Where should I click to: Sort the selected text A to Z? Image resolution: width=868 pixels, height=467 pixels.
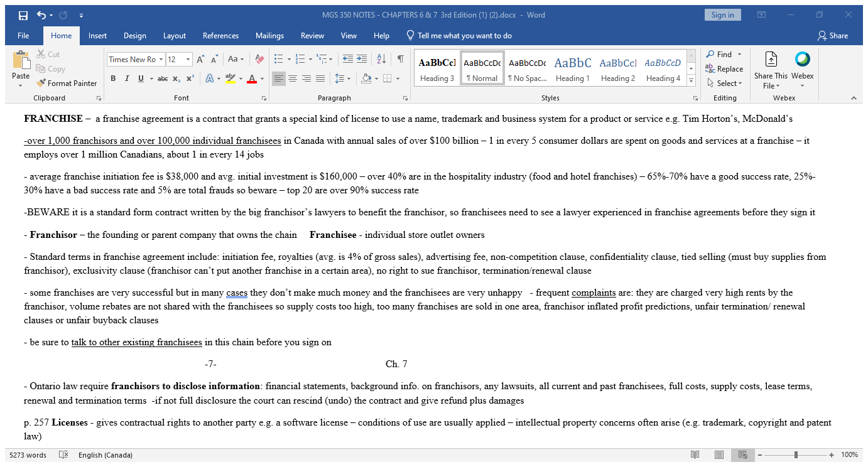pos(381,59)
